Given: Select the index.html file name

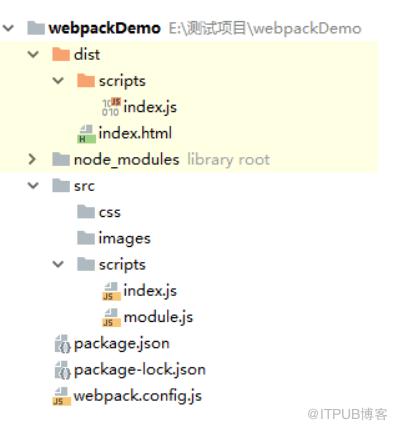Looking at the screenshot, I should pos(135,133).
